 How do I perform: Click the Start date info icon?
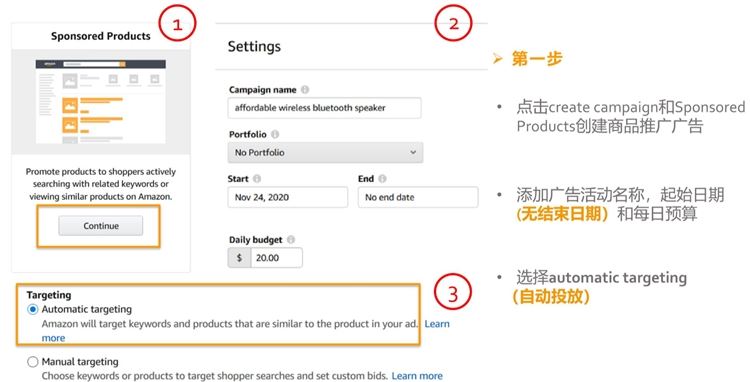coord(257,178)
